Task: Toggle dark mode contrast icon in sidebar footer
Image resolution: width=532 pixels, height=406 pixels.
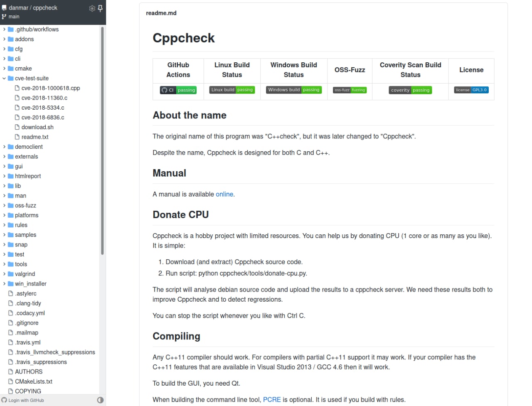Action: click(100, 400)
